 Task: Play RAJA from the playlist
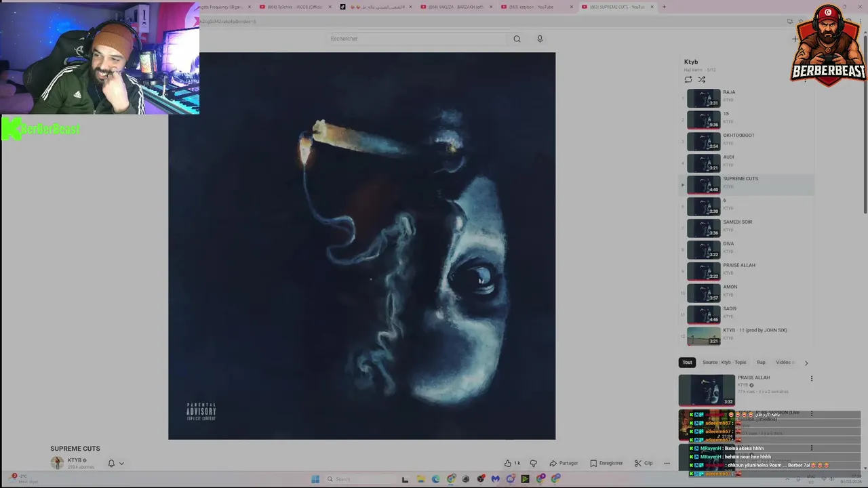(x=746, y=98)
